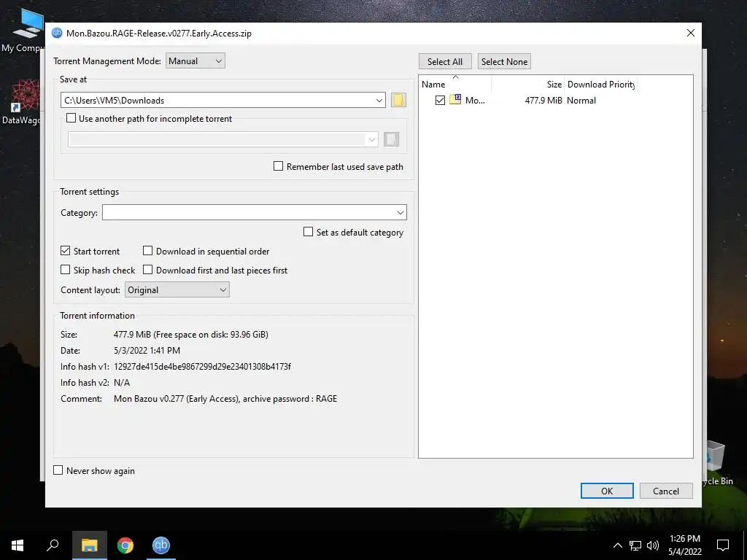Open the notification center icon
The height and width of the screenshot is (560, 747).
coord(723,545)
